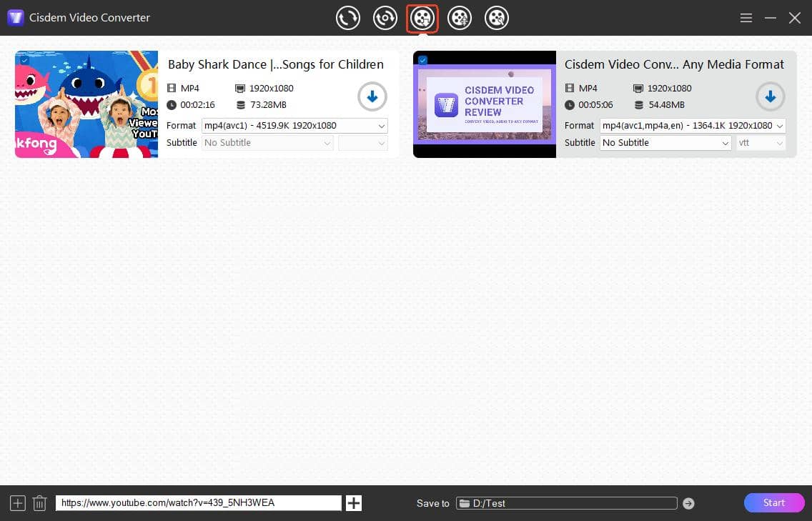Add a new URL with the plus icon

(353, 502)
